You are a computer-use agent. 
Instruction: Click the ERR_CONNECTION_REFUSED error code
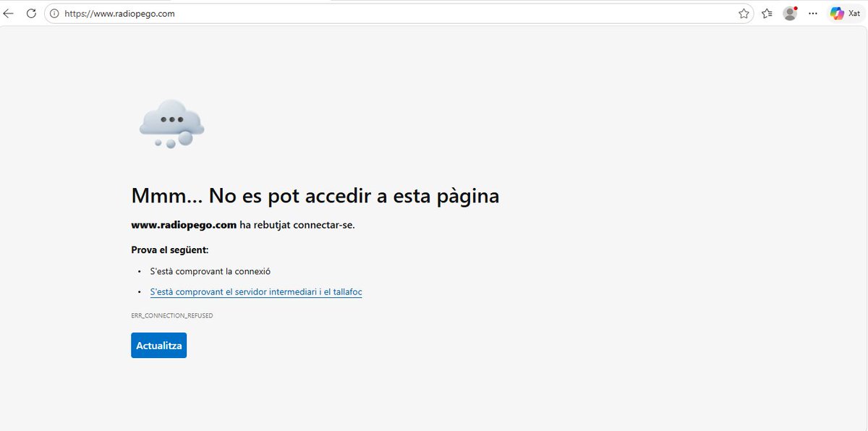171,315
